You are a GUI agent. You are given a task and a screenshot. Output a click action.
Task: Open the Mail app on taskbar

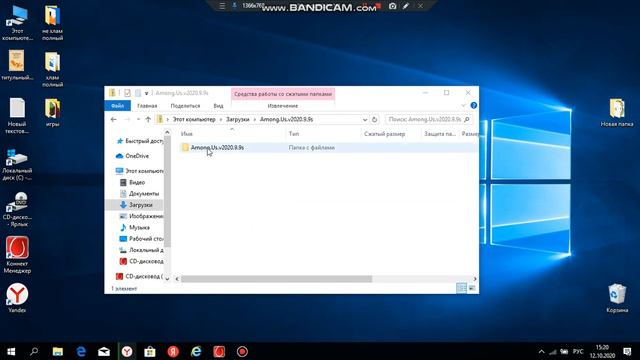(104, 351)
